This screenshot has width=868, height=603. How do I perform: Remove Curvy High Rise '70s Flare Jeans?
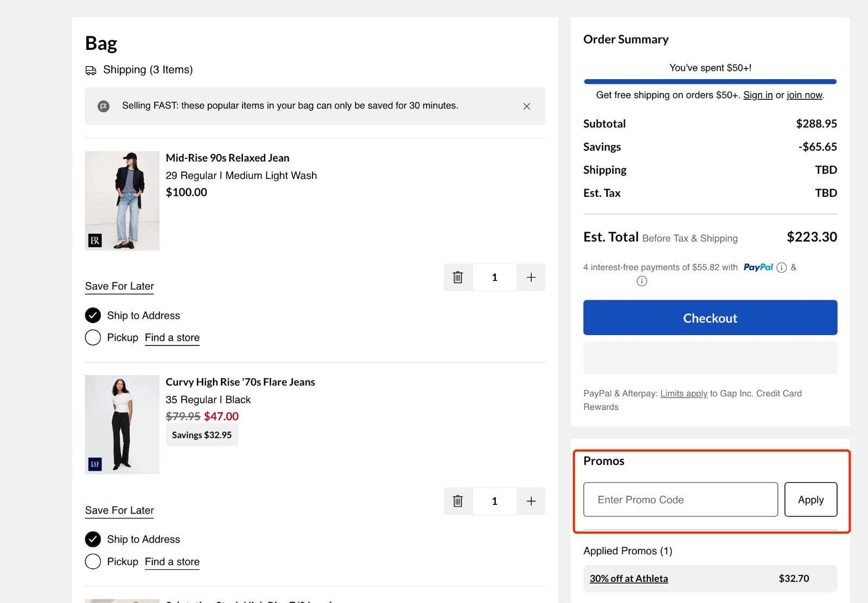[x=458, y=501]
